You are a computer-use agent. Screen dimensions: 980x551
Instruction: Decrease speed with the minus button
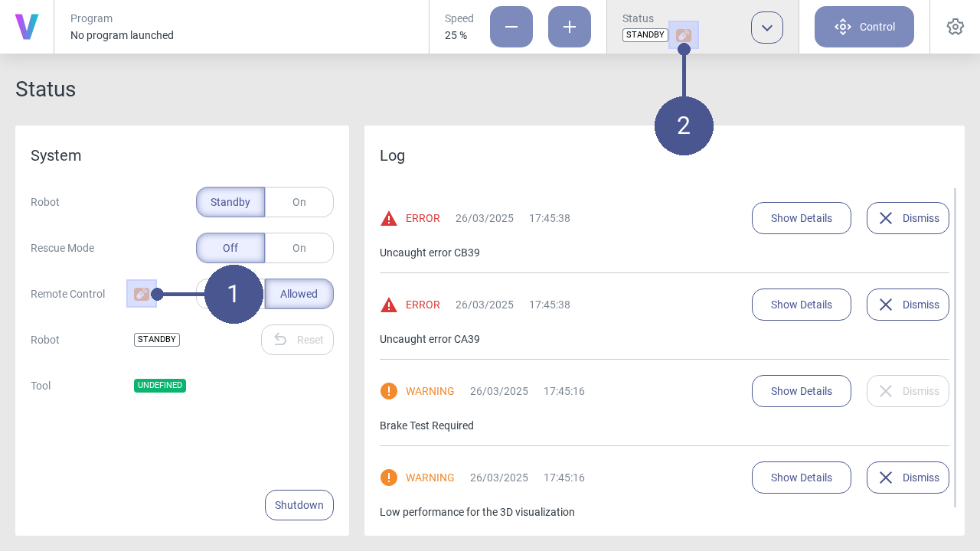(x=511, y=27)
